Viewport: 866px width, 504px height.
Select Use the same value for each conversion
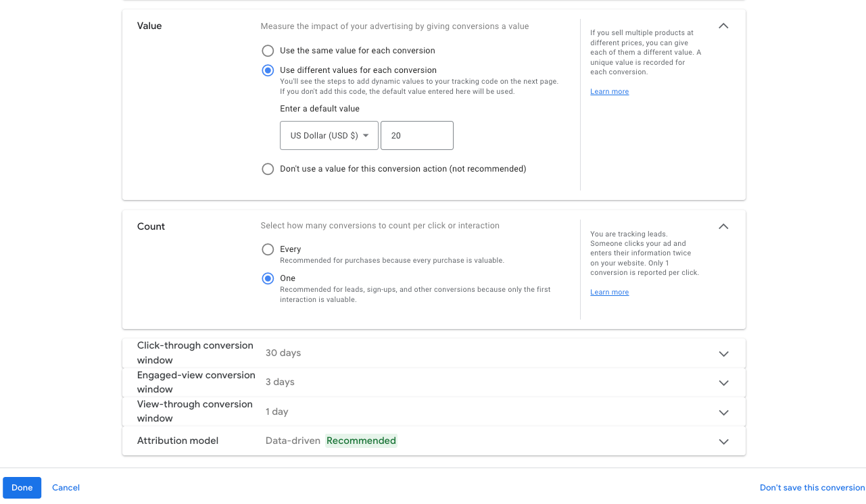pyautogui.click(x=268, y=51)
